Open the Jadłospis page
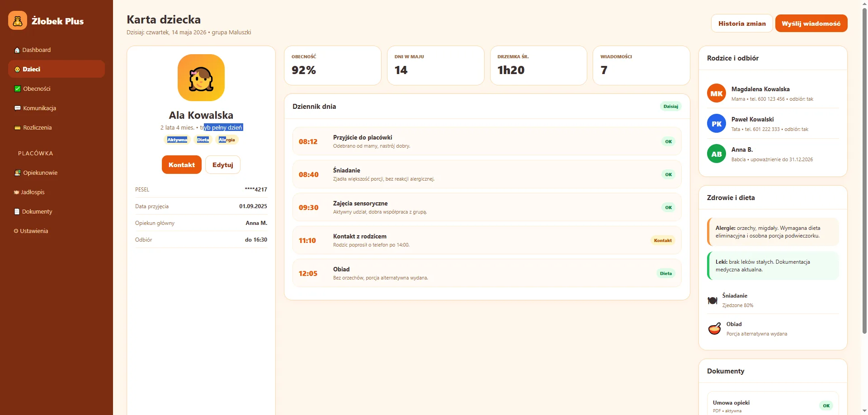The width and height of the screenshot is (868, 415). click(57, 192)
